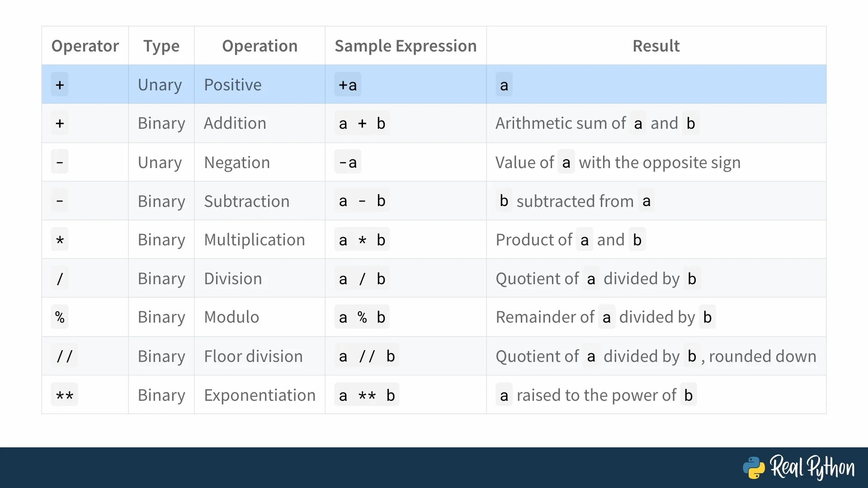Click the highlighted unary + operator symbol

click(60, 85)
